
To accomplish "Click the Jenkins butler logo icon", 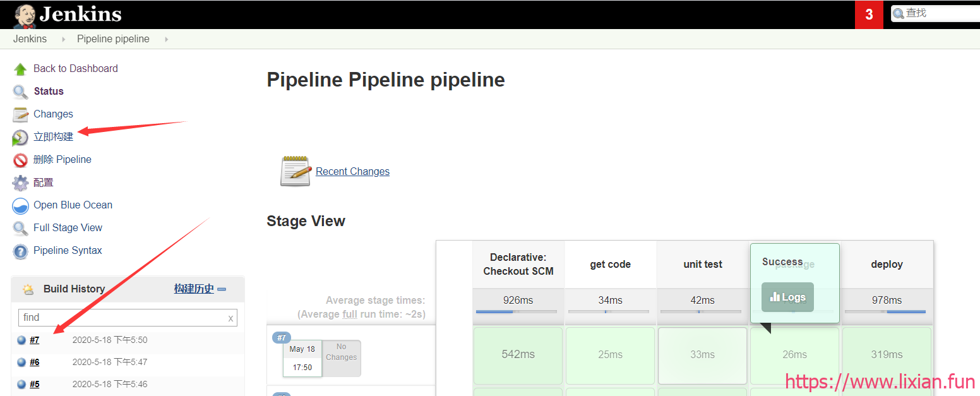I will (25, 16).
